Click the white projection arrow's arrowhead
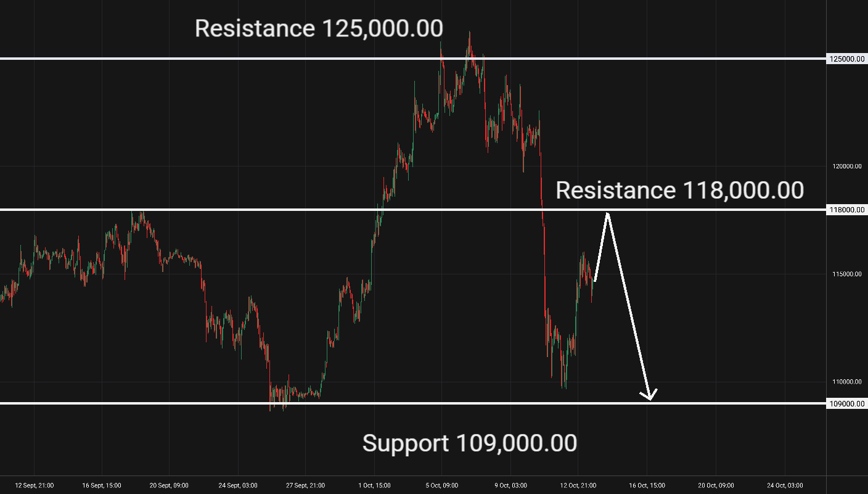The width and height of the screenshot is (868, 494). (x=649, y=396)
